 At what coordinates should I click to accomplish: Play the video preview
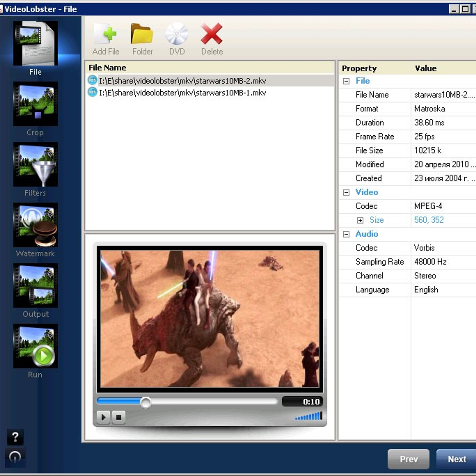104,417
